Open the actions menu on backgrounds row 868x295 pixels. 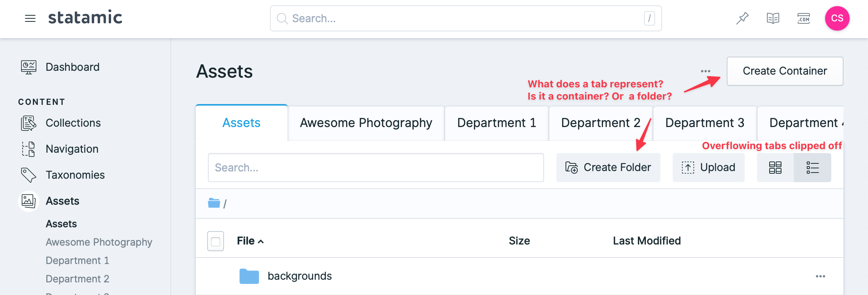820,276
